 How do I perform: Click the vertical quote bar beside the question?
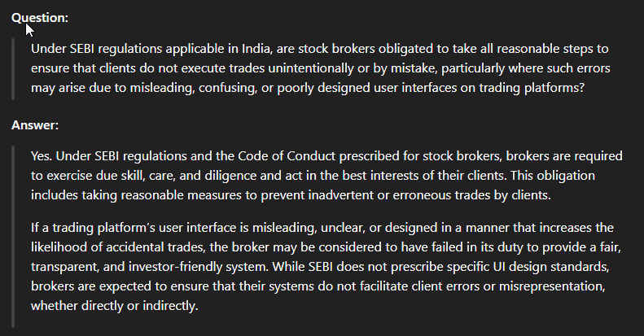click(15, 68)
